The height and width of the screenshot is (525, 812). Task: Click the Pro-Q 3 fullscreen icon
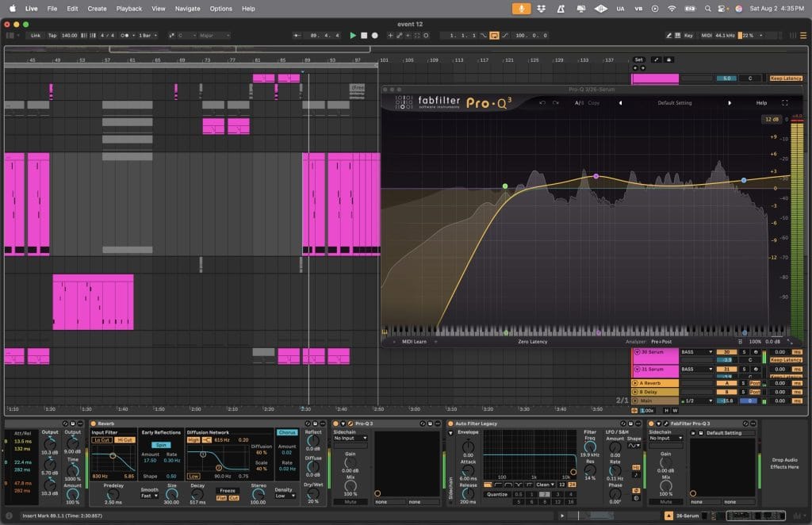pyautogui.click(x=785, y=103)
